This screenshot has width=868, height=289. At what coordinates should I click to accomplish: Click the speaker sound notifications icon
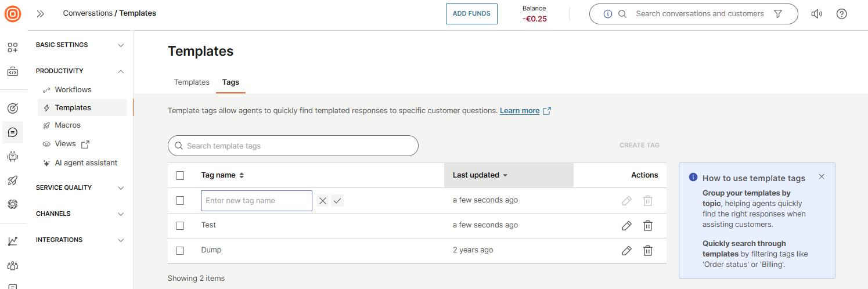816,14
